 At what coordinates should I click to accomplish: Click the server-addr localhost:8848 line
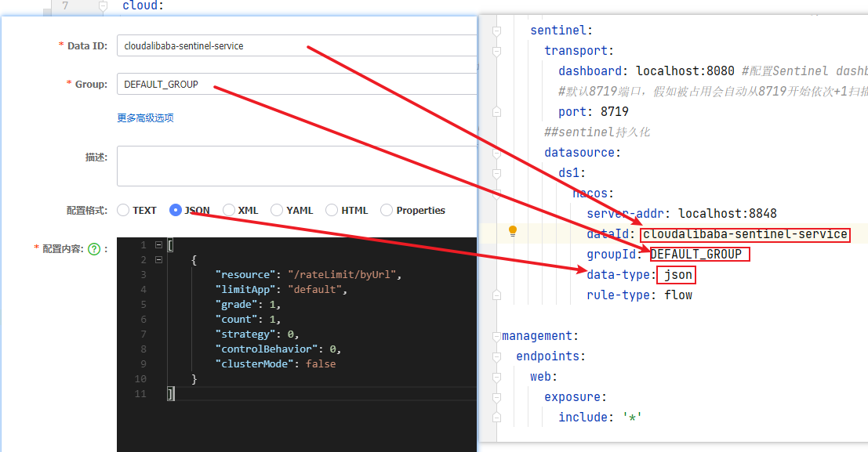click(681, 214)
